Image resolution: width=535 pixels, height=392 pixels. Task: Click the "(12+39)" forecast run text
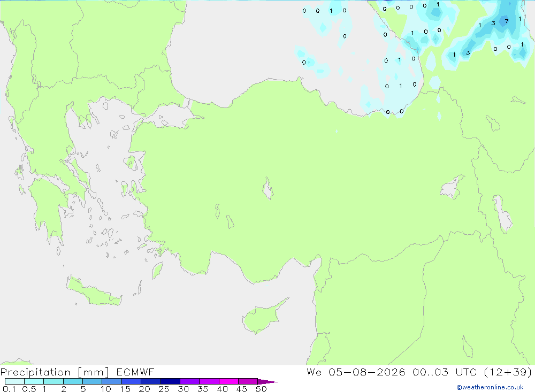pyautogui.click(x=508, y=372)
